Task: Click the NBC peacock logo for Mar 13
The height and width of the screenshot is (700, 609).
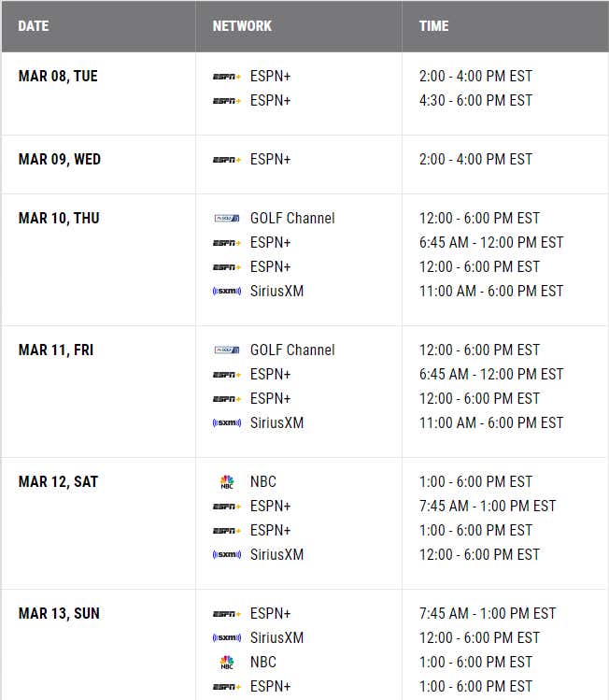Action: click(227, 662)
